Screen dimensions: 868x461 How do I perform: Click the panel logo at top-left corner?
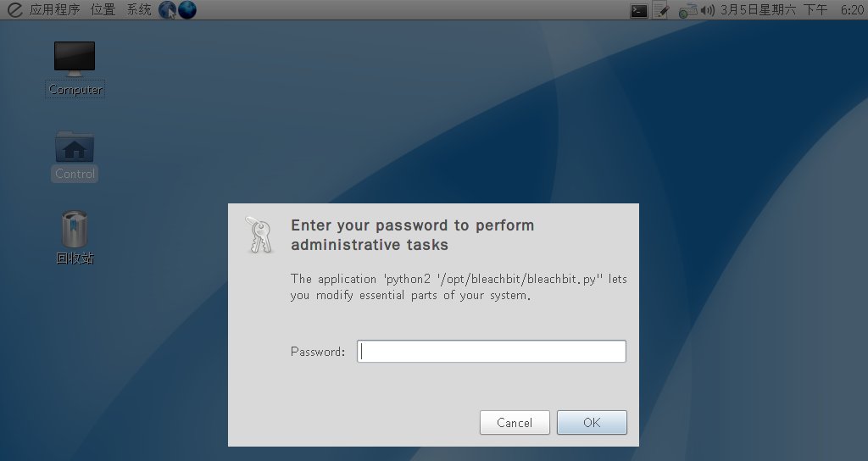tap(15, 9)
